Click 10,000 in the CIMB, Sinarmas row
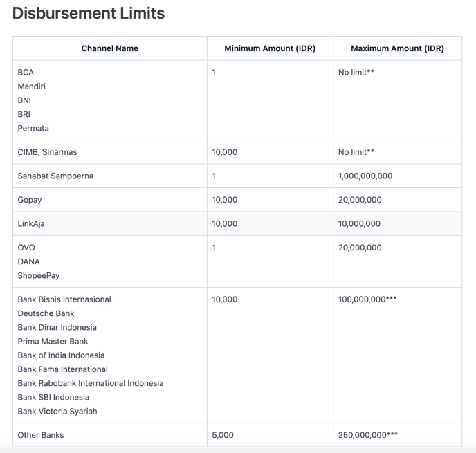The height and width of the screenshot is (453, 476). click(x=225, y=152)
